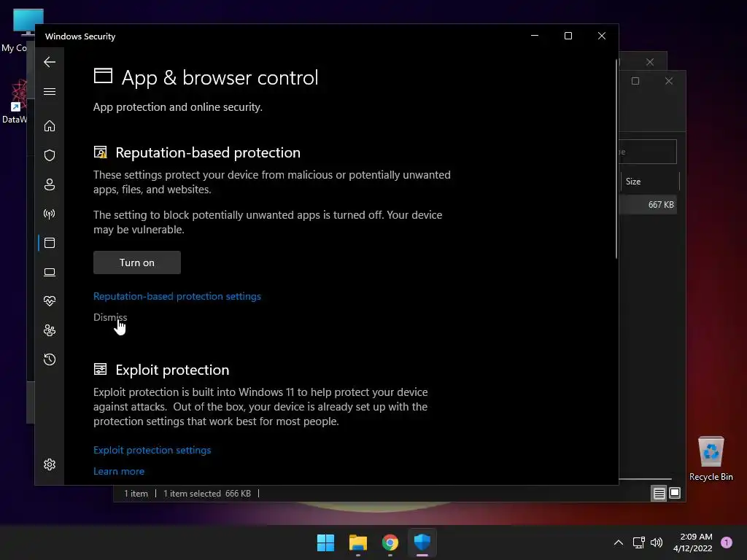The image size is (747, 560).
Task: Select App & browser control sidebar icon
Action: tap(50, 243)
